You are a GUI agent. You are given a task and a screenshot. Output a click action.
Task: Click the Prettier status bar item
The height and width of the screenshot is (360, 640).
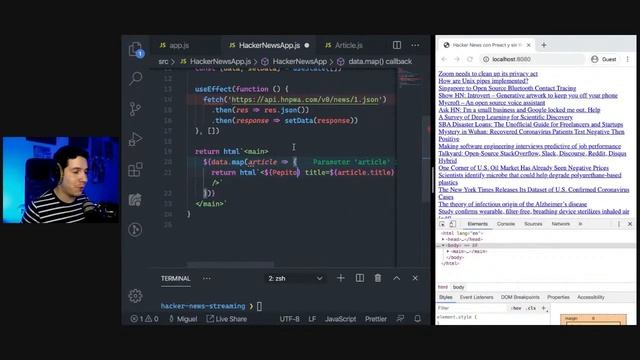click(x=376, y=319)
